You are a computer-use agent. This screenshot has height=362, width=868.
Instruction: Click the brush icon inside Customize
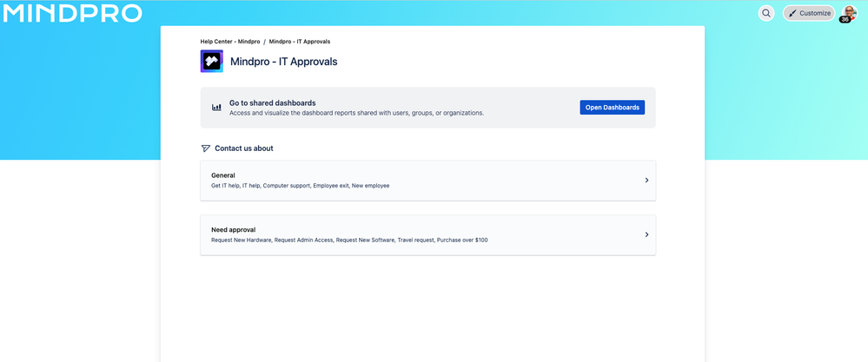coord(792,13)
